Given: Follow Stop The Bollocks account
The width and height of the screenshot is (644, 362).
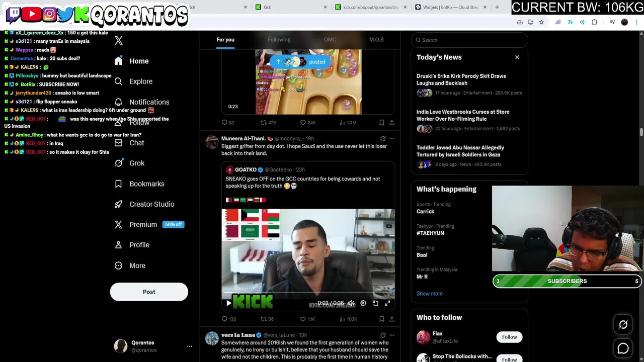Looking at the screenshot, I should pyautogui.click(x=509, y=359).
